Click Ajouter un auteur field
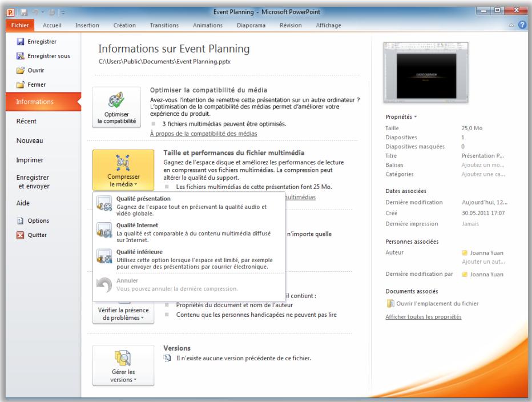Screen dimensions: 532x402 (x=483, y=262)
